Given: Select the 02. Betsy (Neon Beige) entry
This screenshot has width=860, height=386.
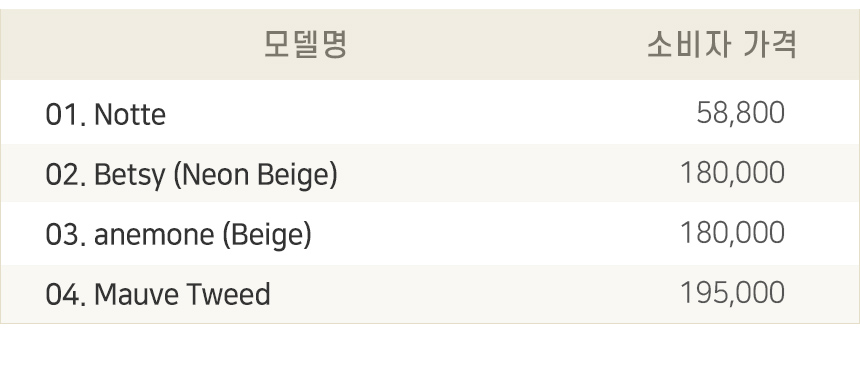Looking at the screenshot, I should pyautogui.click(x=191, y=175).
